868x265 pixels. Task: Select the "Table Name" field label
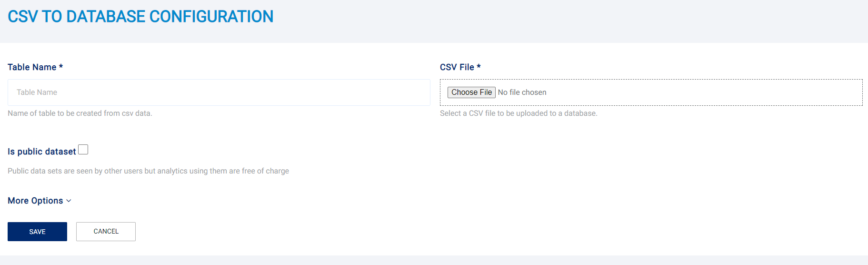[32, 67]
